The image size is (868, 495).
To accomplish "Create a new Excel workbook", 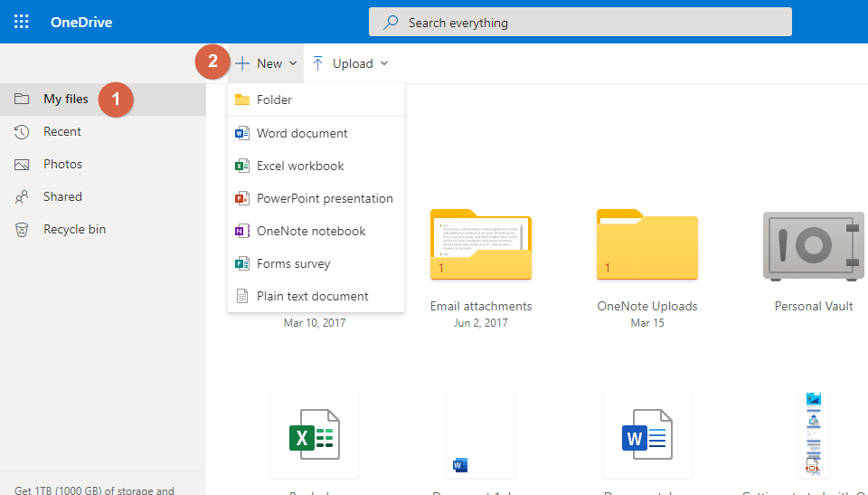I will click(316, 166).
